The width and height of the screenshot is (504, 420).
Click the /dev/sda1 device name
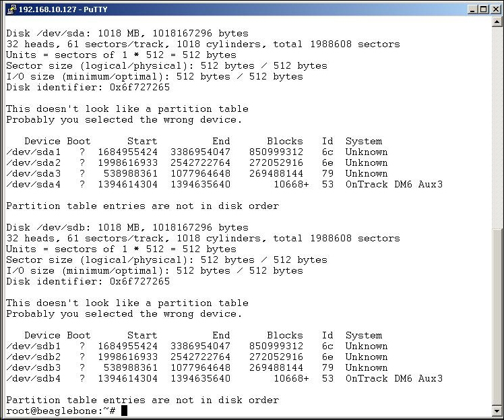34,152
